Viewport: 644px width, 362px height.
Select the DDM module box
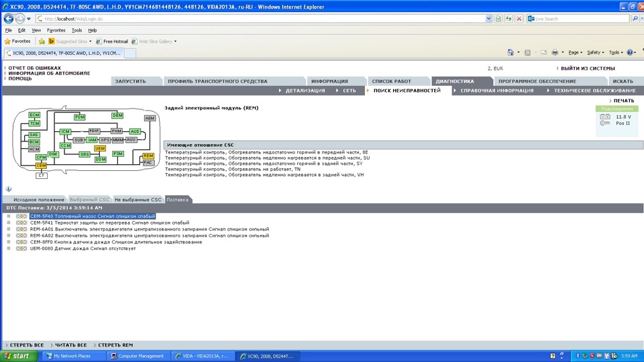[100, 159]
